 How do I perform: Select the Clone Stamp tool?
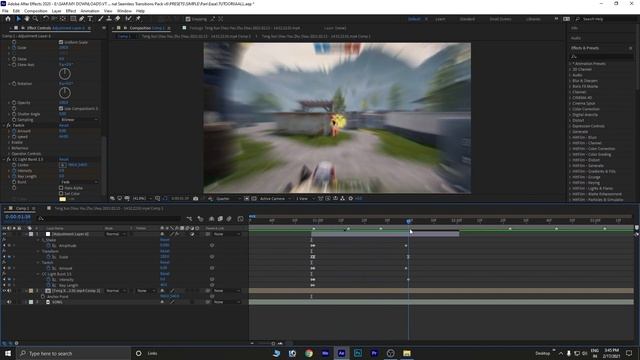(x=109, y=19)
